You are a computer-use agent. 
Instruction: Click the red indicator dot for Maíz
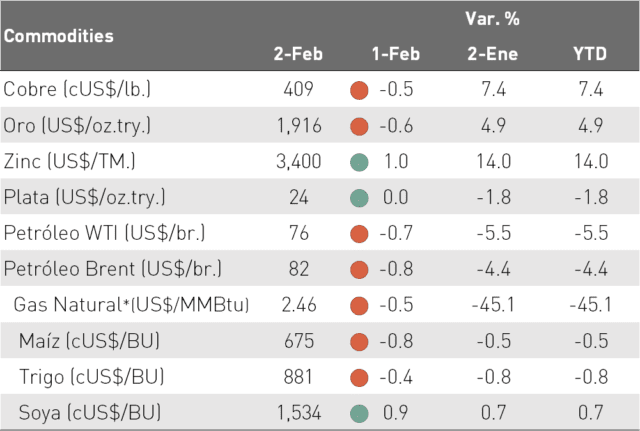pyautogui.click(x=359, y=342)
